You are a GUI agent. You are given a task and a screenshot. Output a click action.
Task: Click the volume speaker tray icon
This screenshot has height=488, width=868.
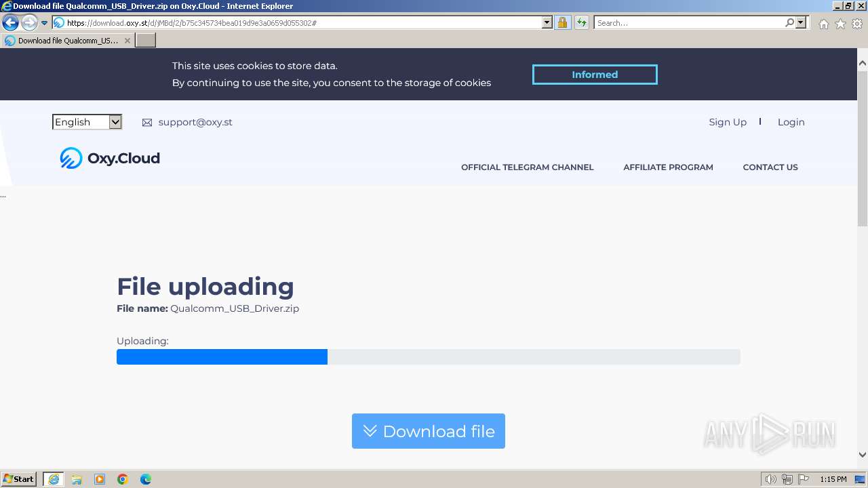click(x=770, y=479)
